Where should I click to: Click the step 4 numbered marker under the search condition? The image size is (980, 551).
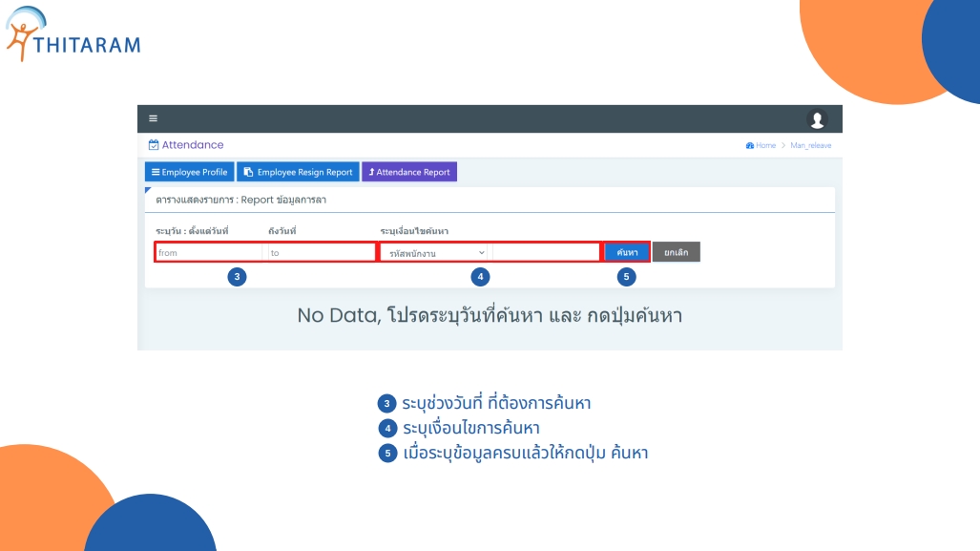point(481,277)
